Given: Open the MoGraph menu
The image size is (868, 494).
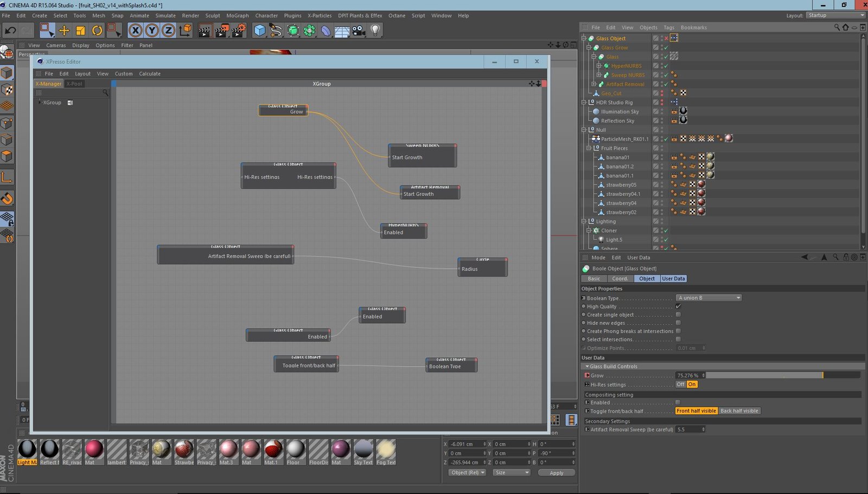Looking at the screenshot, I should coord(237,16).
